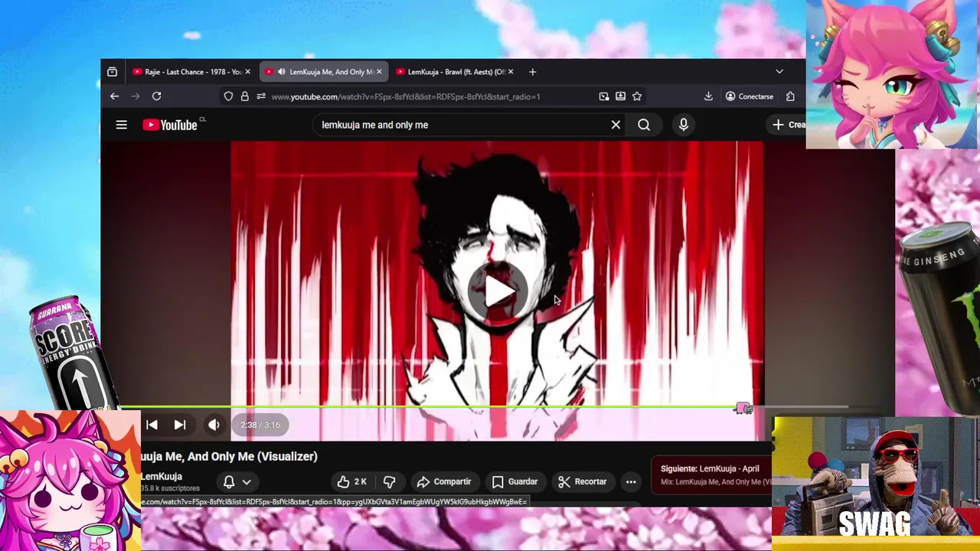Go back to the previous page

pos(114,96)
